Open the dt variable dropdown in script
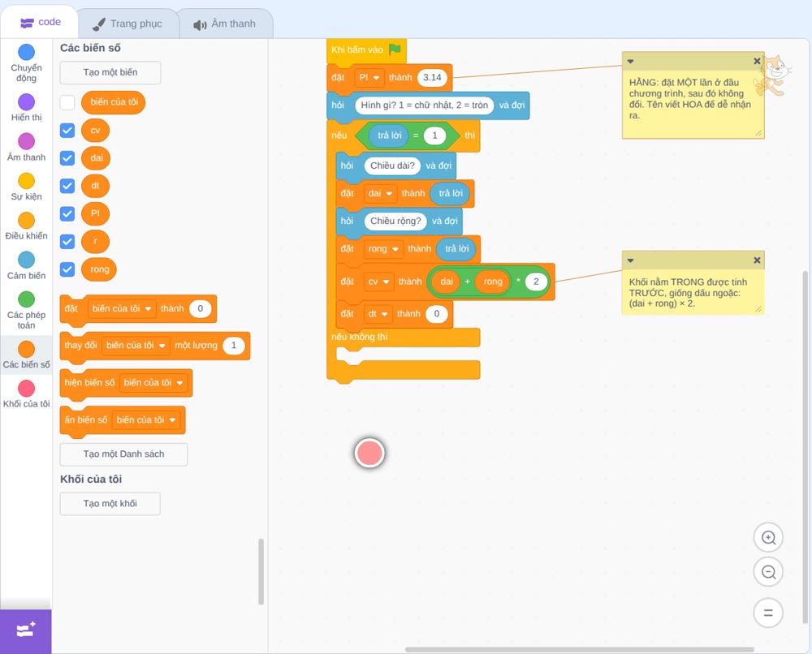Viewport: 812px width, 654px height. tap(378, 313)
